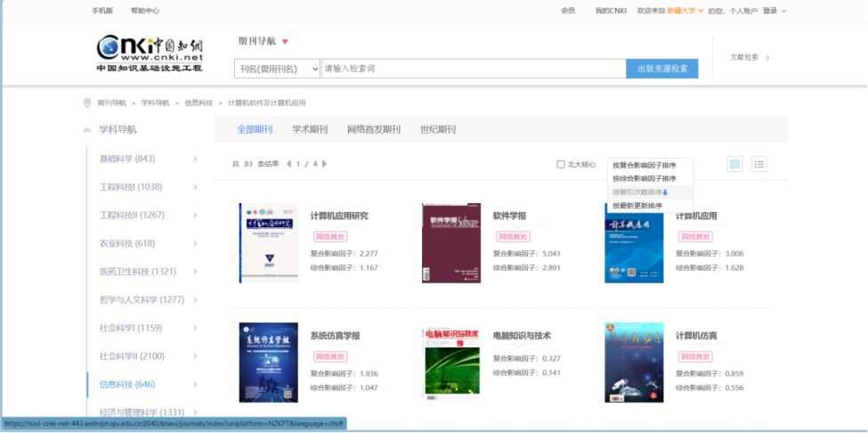Open 新疆大学 institution dropdown

click(701, 11)
